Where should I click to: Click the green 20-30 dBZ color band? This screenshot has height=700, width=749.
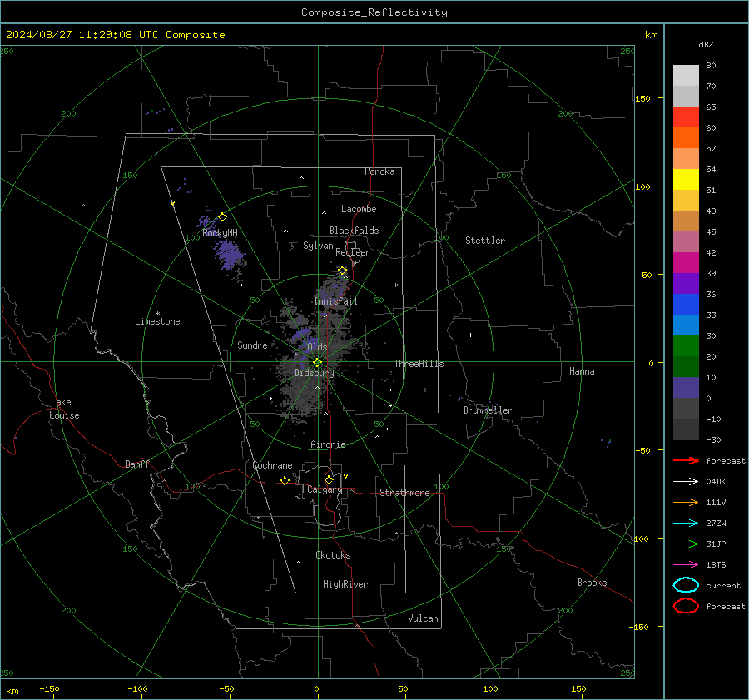click(x=686, y=346)
